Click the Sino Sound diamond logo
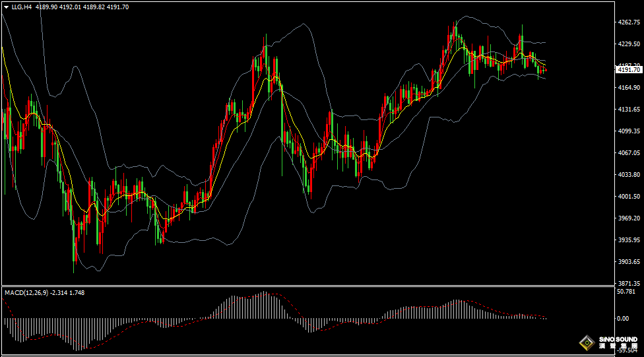 coord(585,342)
